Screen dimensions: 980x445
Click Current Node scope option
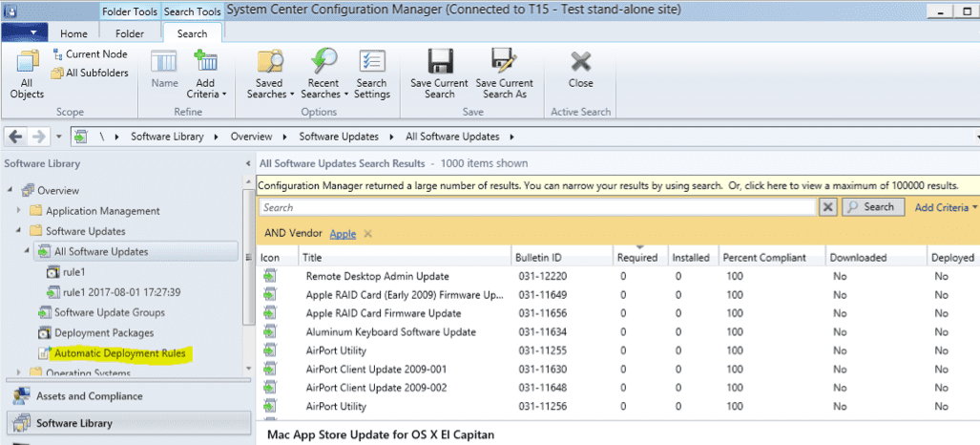tap(90, 54)
